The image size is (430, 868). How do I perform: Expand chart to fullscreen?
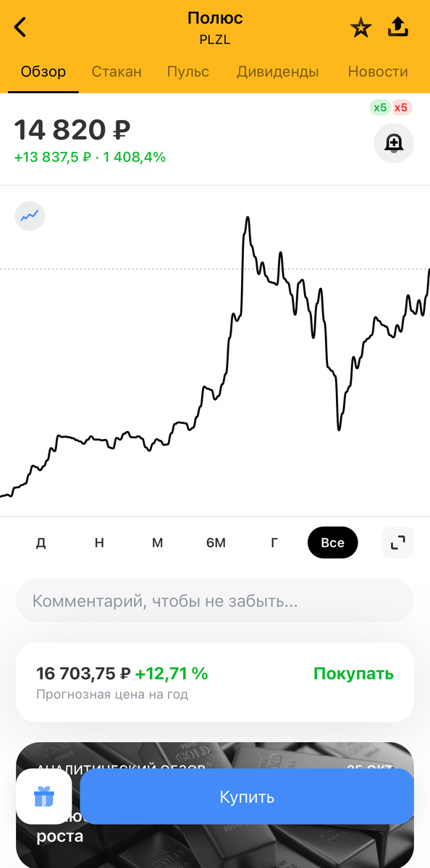[x=397, y=542]
